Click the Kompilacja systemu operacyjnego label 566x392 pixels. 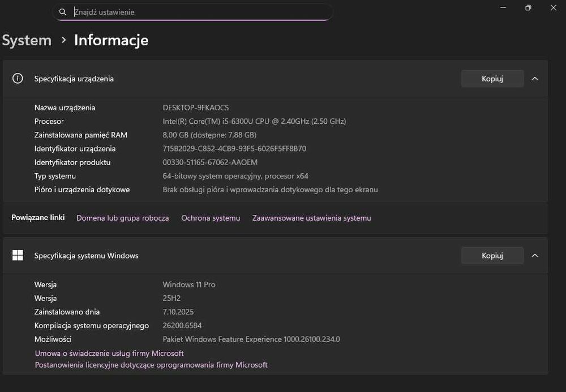coord(91,326)
